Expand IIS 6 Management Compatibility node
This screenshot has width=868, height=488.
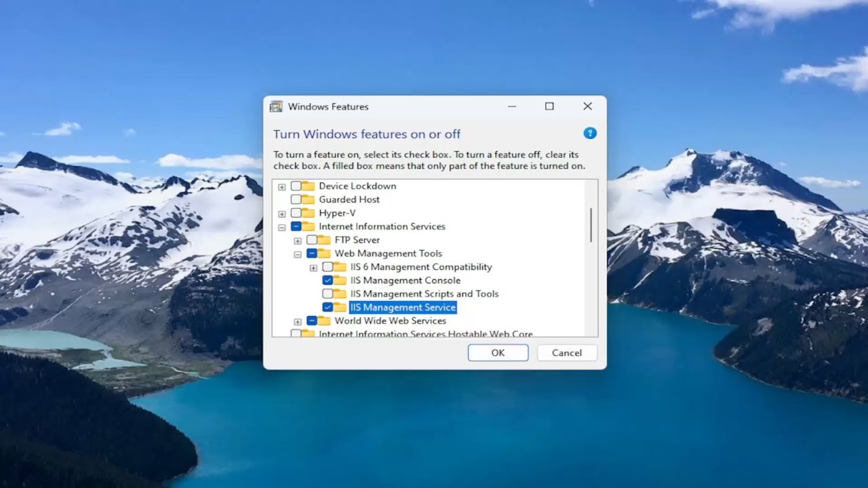[313, 268]
